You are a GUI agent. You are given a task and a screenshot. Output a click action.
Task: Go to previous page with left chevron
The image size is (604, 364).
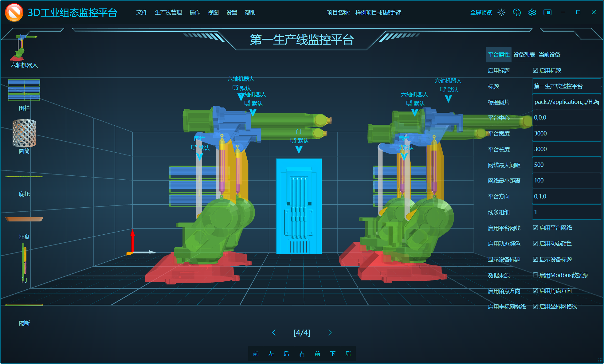pos(274,333)
